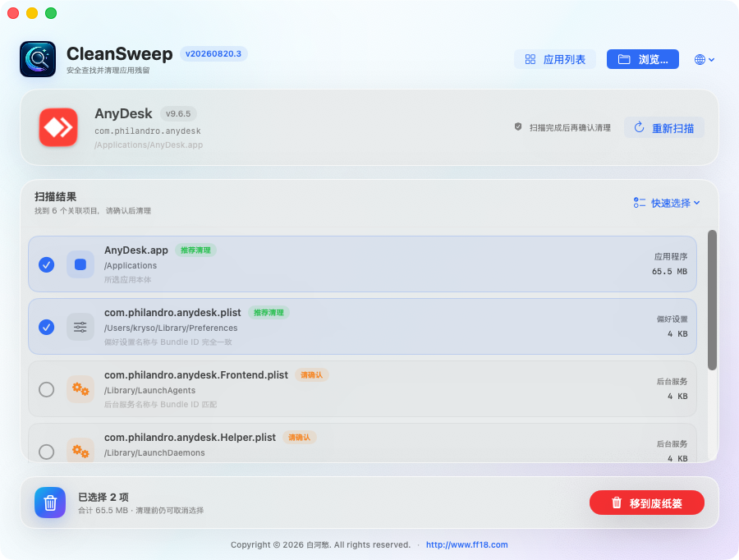
Task: Click the 65.5 MB size value
Action: tap(669, 272)
